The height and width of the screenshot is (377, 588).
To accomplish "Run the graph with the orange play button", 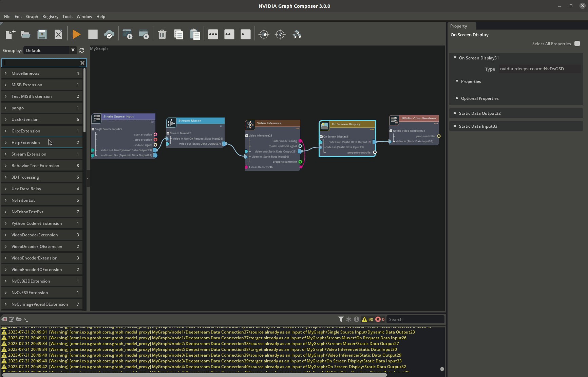I will pyautogui.click(x=76, y=34).
